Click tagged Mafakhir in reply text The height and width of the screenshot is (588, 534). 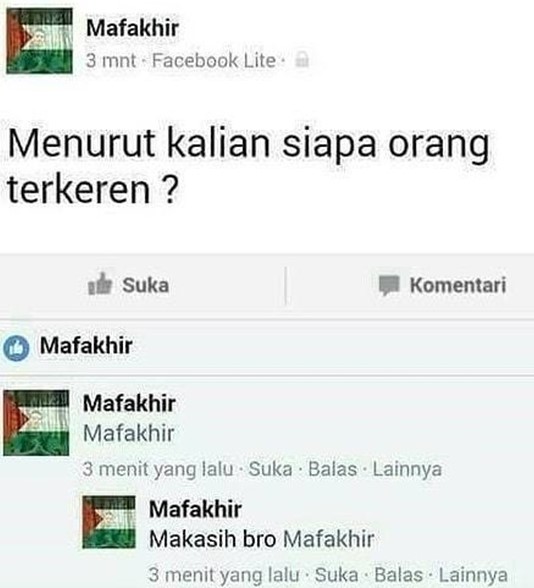(328, 539)
